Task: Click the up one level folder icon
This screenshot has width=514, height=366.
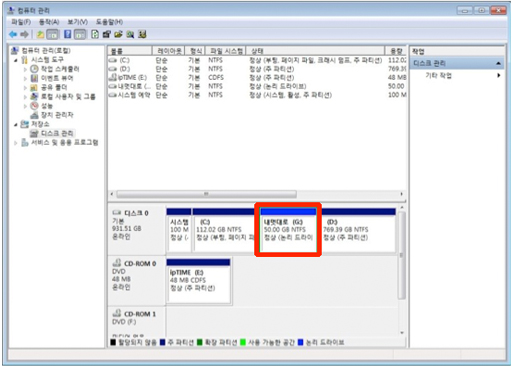Action: 40,34
